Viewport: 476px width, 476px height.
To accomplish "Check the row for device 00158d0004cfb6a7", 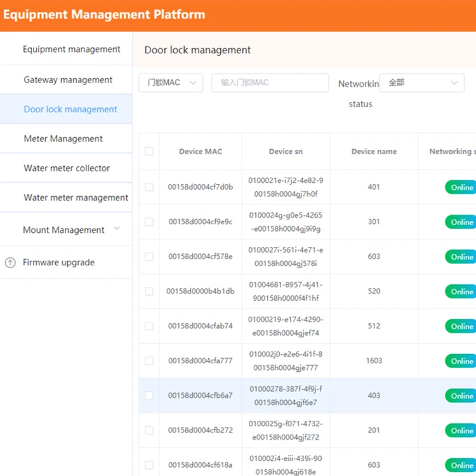I will pyautogui.click(x=149, y=395).
